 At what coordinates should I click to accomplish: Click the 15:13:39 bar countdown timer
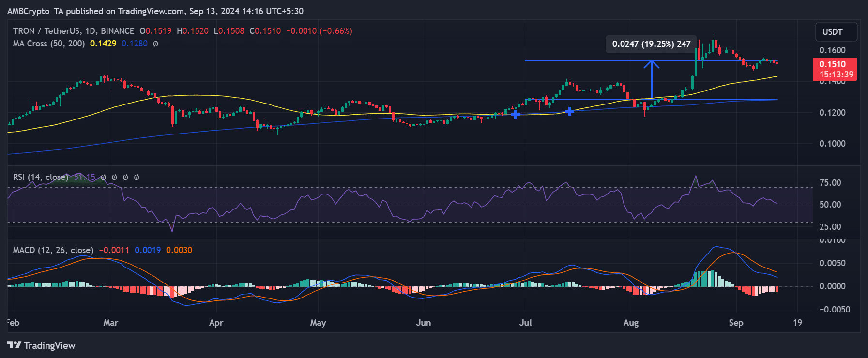(836, 75)
